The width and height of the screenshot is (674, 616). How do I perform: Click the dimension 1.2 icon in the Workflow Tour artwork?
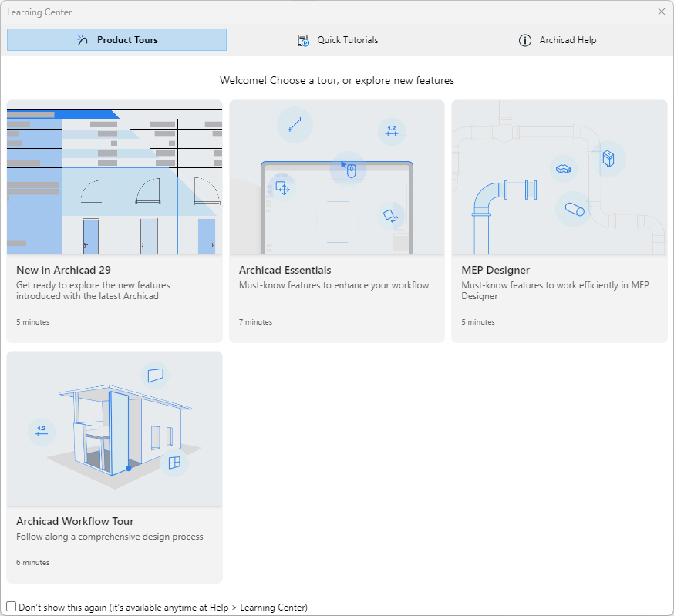point(42,432)
